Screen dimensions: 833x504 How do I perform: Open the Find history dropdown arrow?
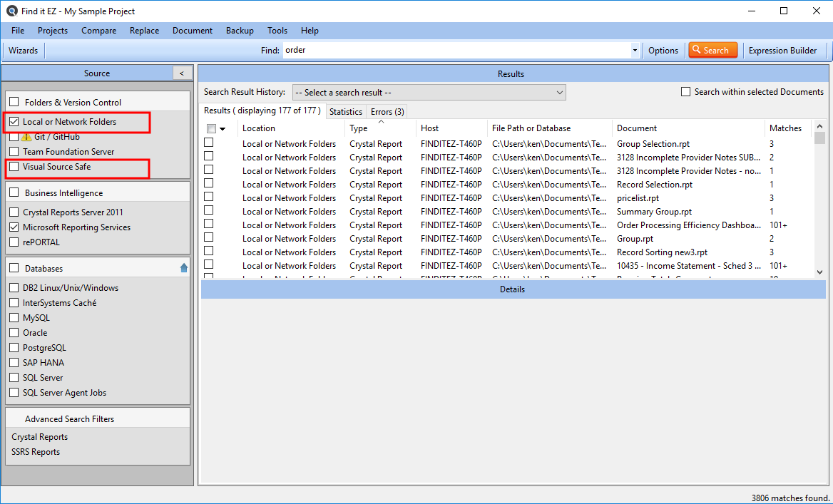[635, 51]
